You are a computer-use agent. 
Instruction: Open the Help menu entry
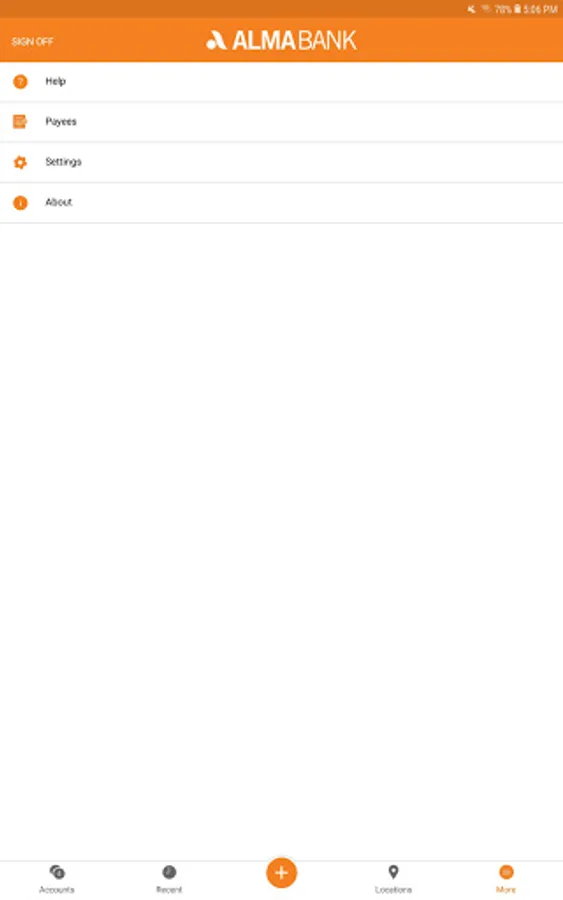pos(281,82)
